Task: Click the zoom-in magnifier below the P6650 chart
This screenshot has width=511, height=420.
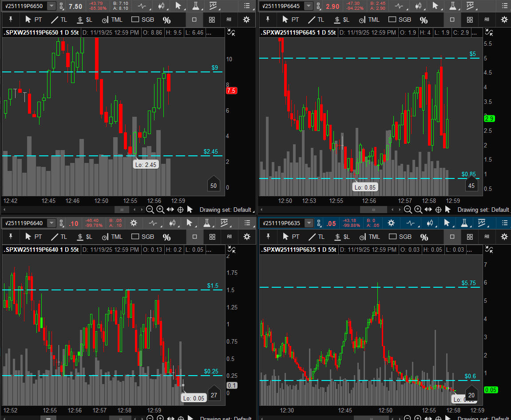Action: point(160,210)
